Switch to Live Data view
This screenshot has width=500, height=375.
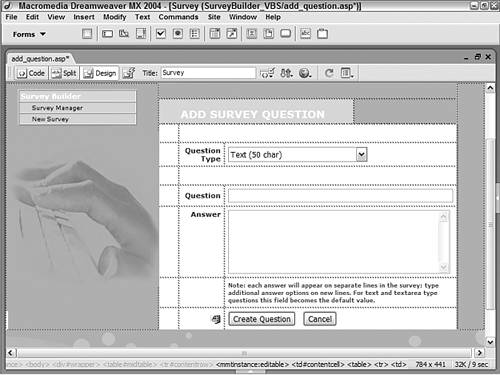pos(129,73)
